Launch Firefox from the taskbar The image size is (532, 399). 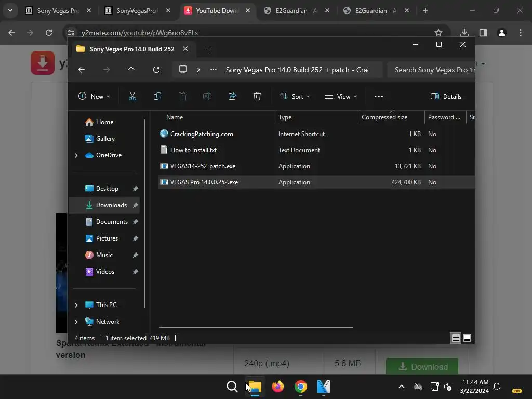pyautogui.click(x=278, y=387)
